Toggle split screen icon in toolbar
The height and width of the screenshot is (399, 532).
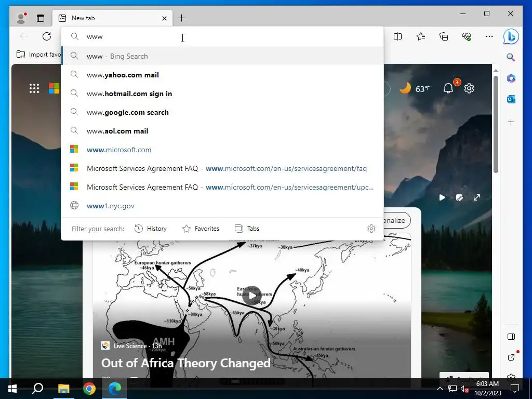[397, 36]
